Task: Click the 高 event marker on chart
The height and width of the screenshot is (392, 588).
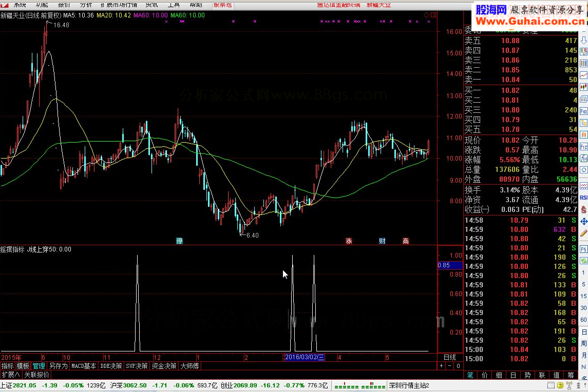Action: [x=406, y=241]
